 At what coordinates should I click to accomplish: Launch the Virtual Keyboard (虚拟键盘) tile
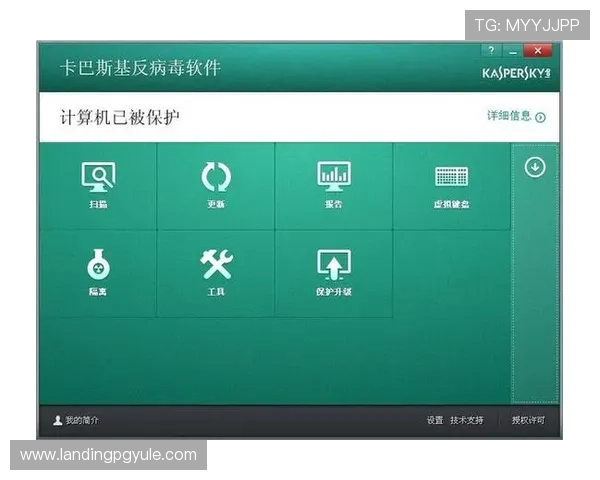point(452,186)
